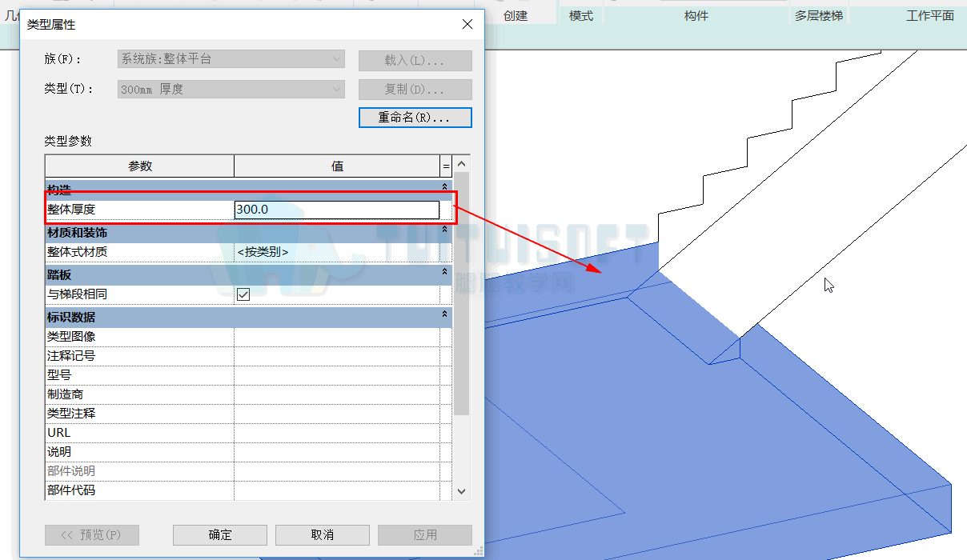Click the URL parameter value cell
Screen dimensions: 967x560
[x=337, y=433]
